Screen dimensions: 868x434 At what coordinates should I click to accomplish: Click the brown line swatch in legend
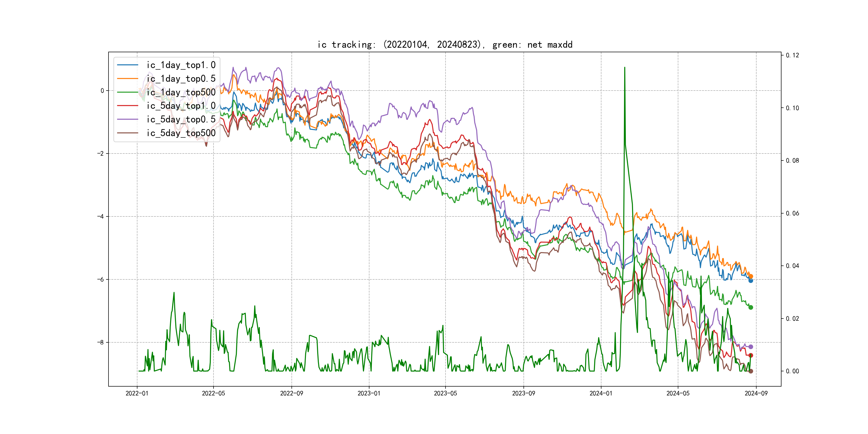[128, 133]
